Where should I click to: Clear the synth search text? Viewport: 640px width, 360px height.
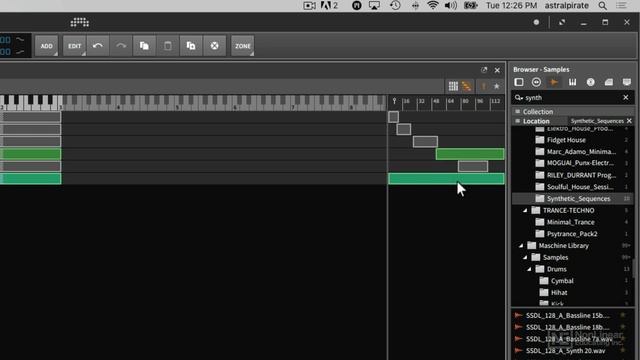click(x=626, y=98)
